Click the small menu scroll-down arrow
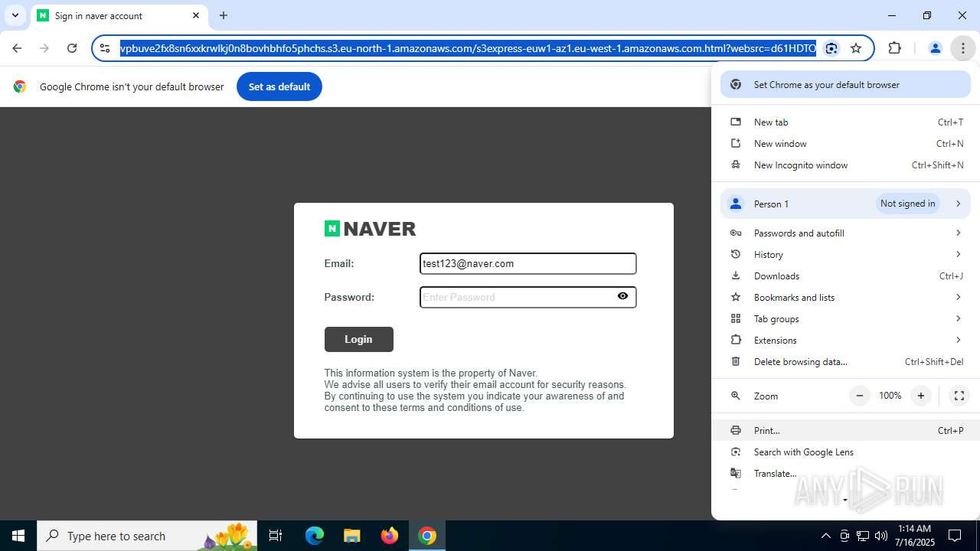Viewport: 980px width, 551px height. pyautogui.click(x=845, y=500)
